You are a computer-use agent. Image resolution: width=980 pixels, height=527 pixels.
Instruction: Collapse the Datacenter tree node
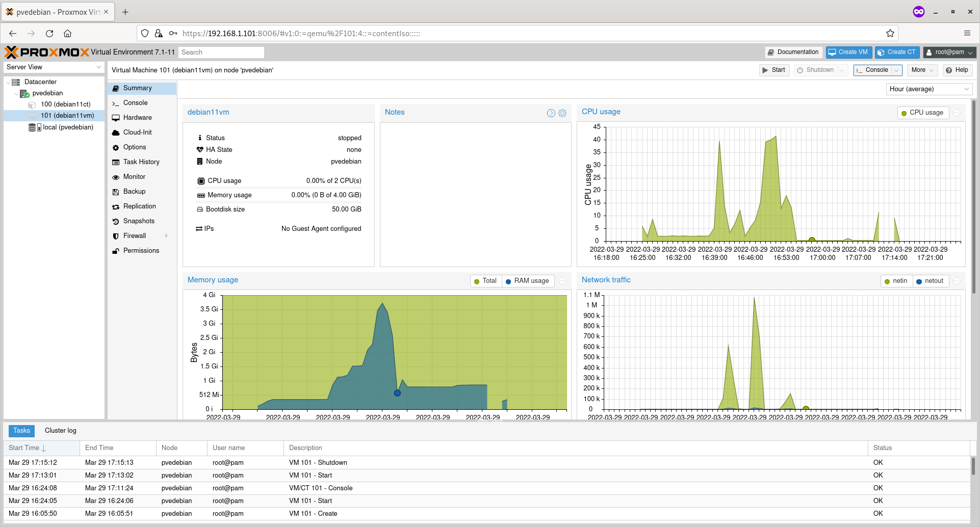[8, 82]
